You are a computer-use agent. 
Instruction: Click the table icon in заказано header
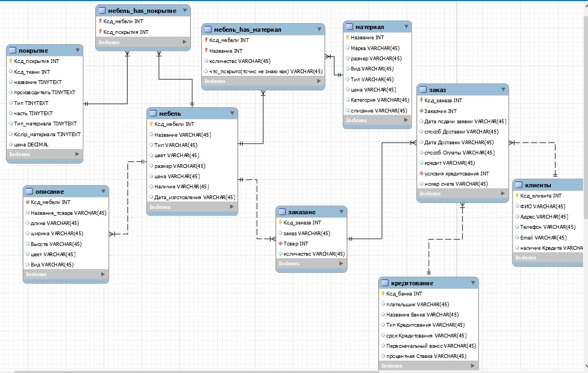click(x=282, y=212)
